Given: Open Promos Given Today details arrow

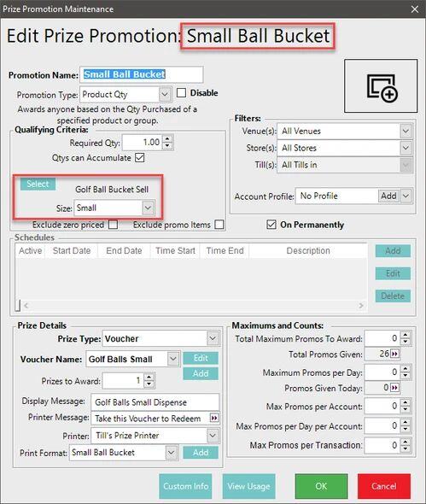Looking at the screenshot, I should pos(394,388).
